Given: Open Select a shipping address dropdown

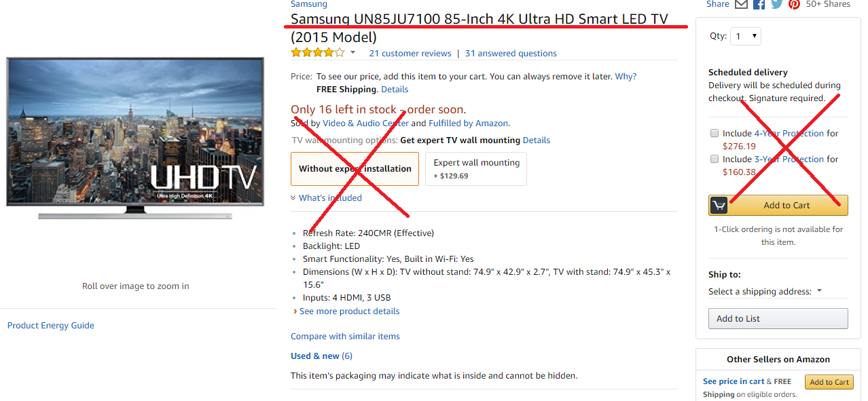Looking at the screenshot, I should pos(765,291).
